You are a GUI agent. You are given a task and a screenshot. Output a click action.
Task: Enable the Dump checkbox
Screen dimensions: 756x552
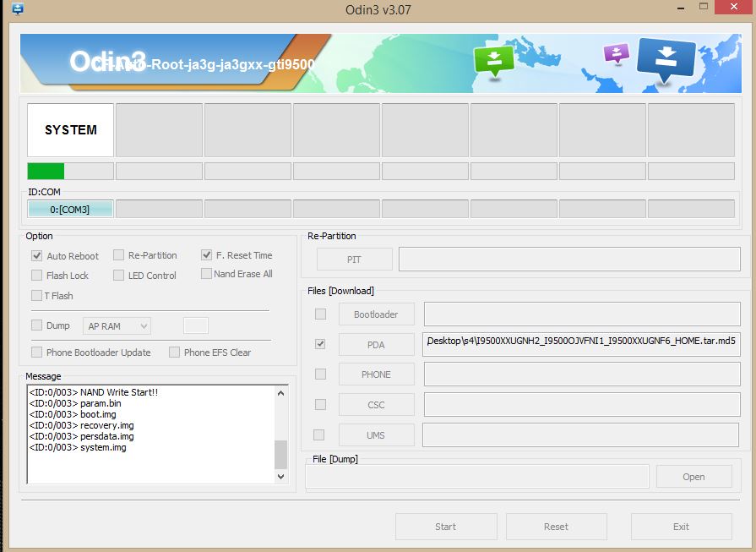tap(36, 325)
